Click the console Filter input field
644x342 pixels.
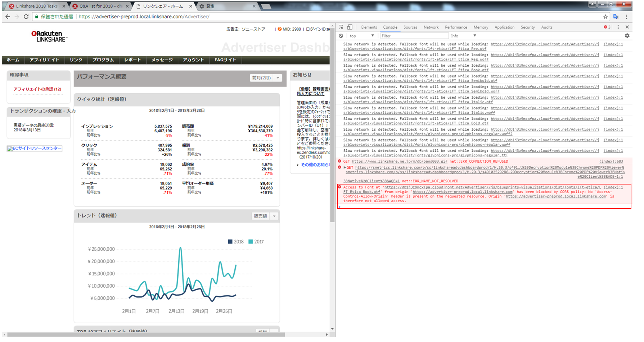414,36
